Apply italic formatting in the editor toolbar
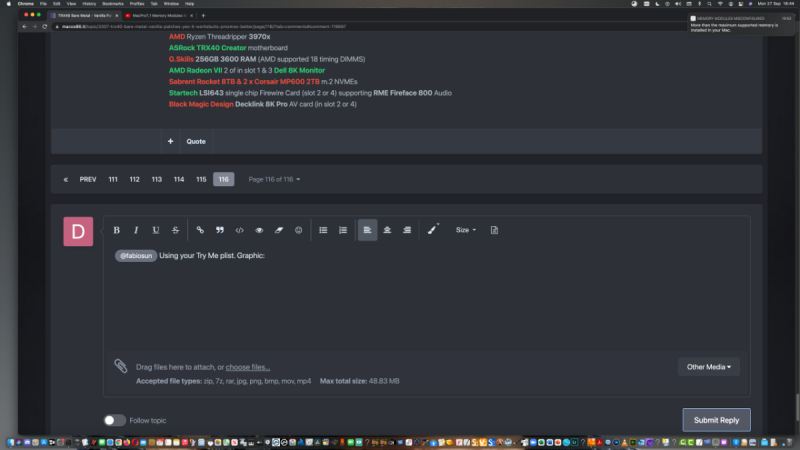Image resolution: width=800 pixels, height=450 pixels. click(136, 230)
